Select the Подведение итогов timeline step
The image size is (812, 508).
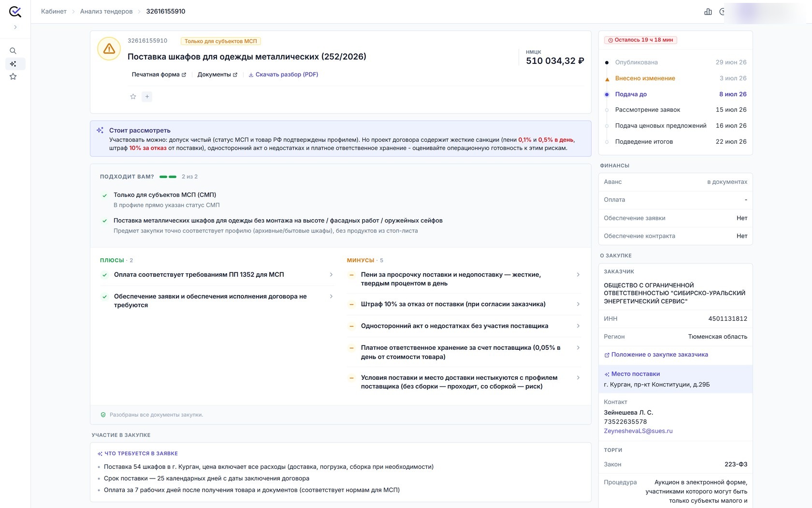[676, 142]
